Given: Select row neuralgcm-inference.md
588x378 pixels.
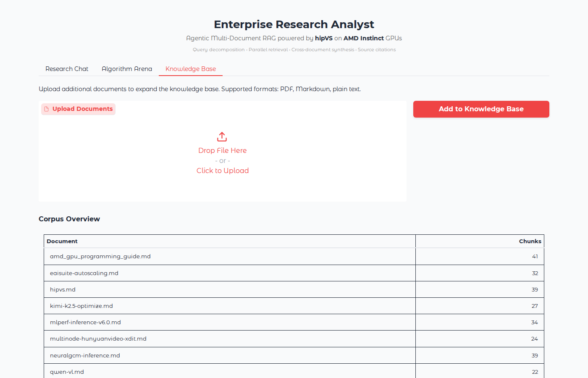Looking at the screenshot, I should tap(294, 355).
